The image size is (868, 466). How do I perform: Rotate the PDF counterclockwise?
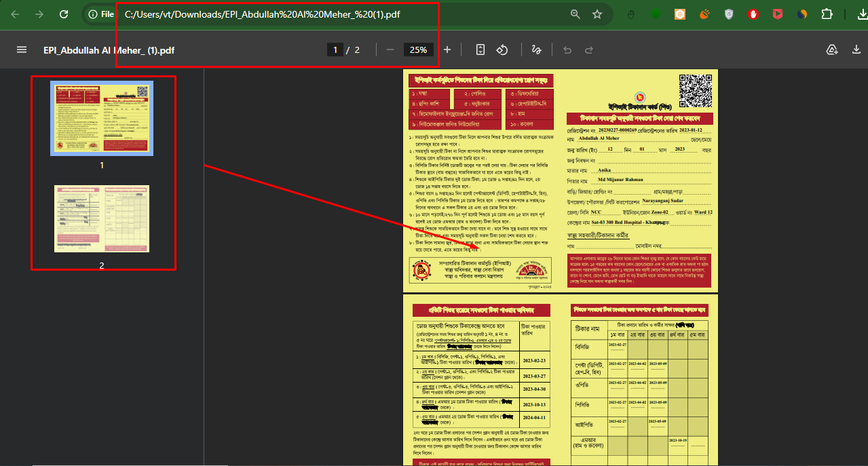(x=501, y=50)
